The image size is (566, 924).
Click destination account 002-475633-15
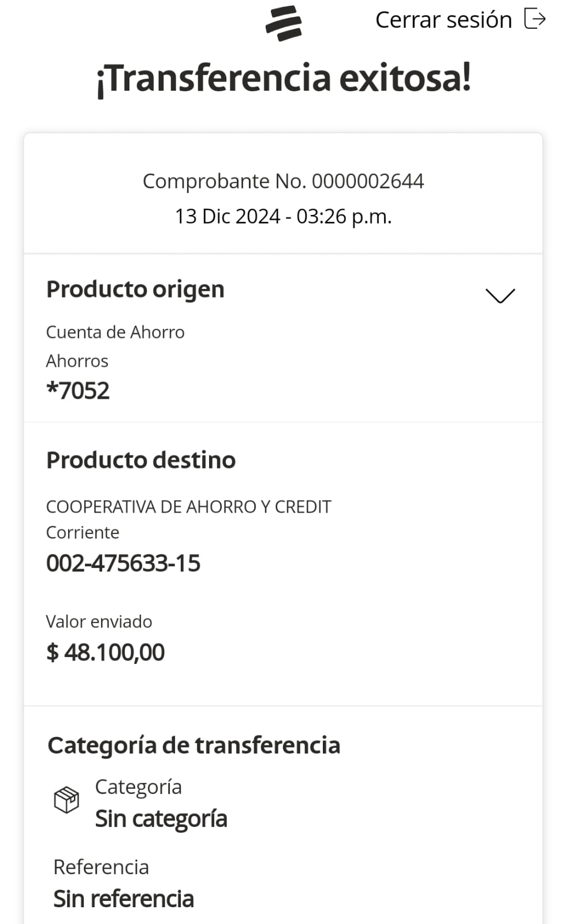click(x=123, y=563)
